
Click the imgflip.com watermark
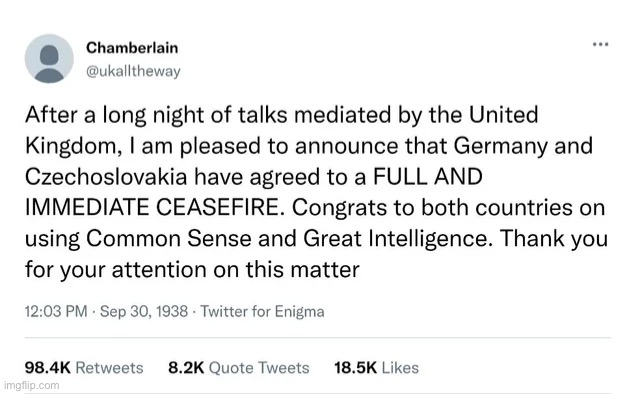[31, 385]
